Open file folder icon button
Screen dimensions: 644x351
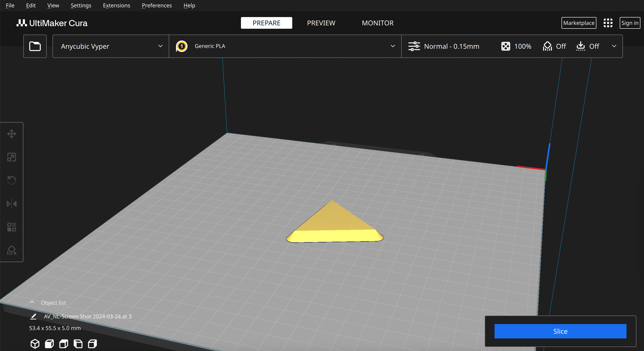35,46
